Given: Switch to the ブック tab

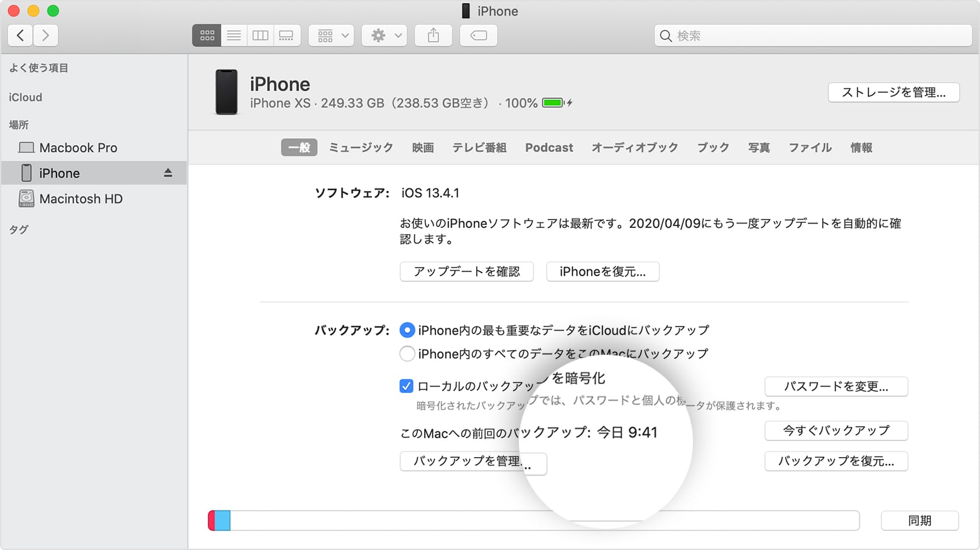Looking at the screenshot, I should 713,148.
